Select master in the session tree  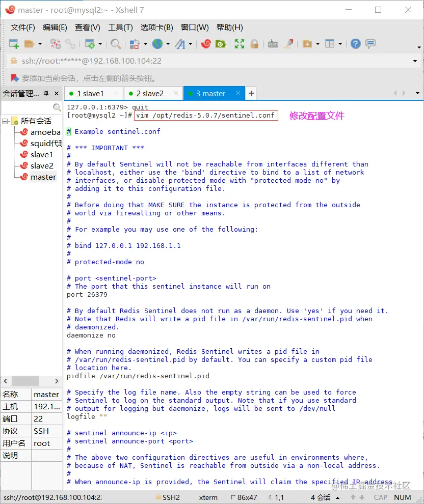(x=43, y=177)
